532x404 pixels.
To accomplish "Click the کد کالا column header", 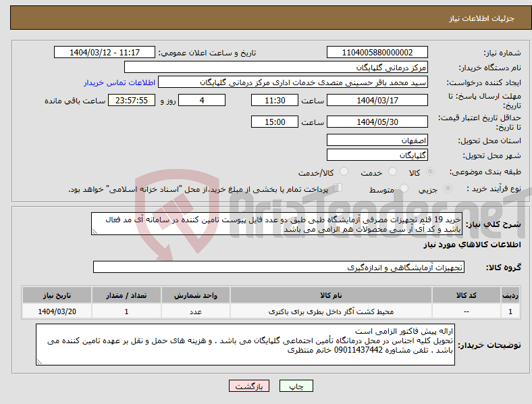I will pos(467,295).
